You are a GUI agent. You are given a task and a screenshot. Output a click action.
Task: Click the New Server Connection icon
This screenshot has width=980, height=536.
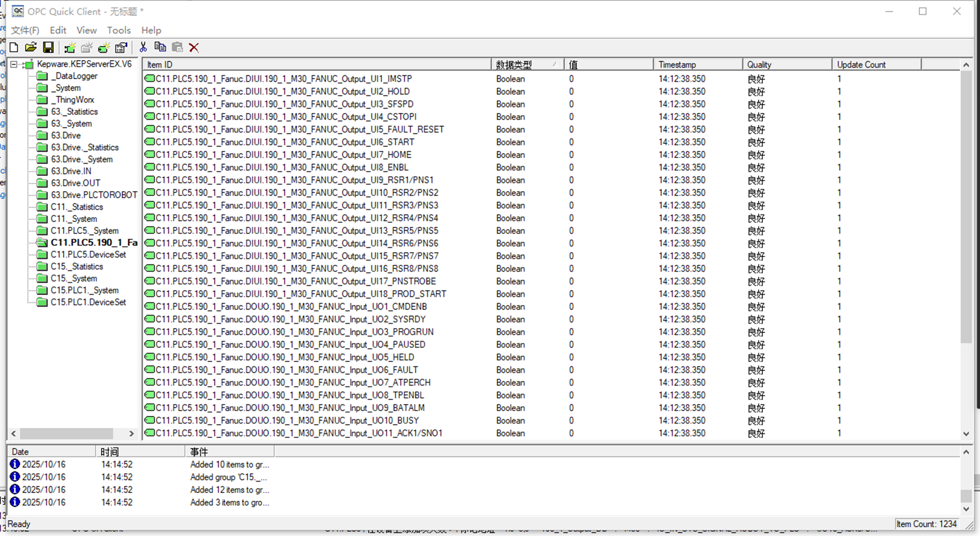(70, 47)
